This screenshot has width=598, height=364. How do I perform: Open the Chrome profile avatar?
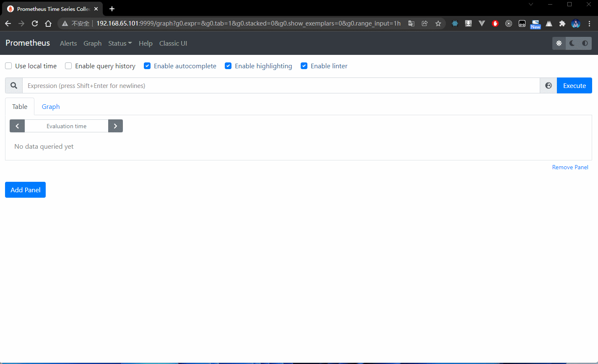(x=576, y=23)
